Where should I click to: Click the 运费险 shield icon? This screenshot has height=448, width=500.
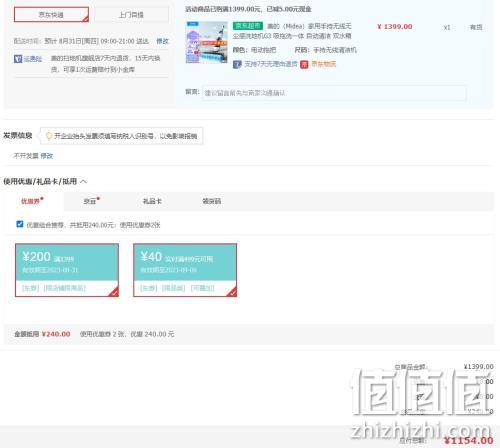(x=18, y=59)
